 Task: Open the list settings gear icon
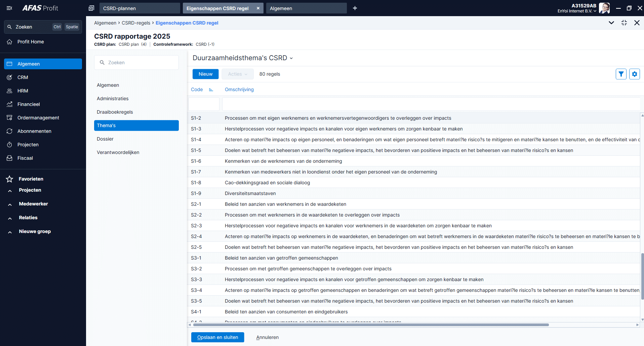(x=634, y=74)
